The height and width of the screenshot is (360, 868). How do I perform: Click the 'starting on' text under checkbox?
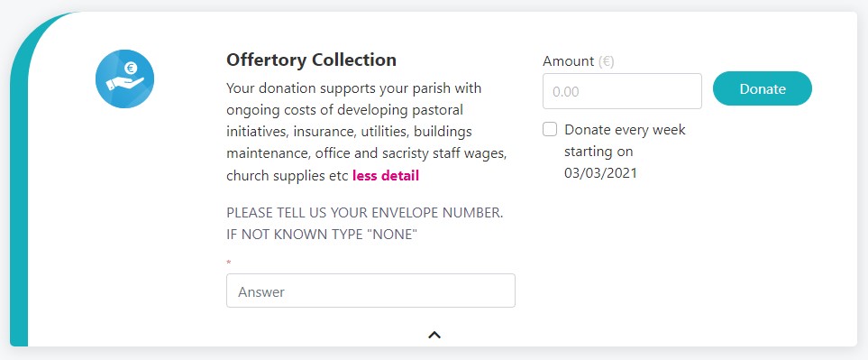(598, 152)
